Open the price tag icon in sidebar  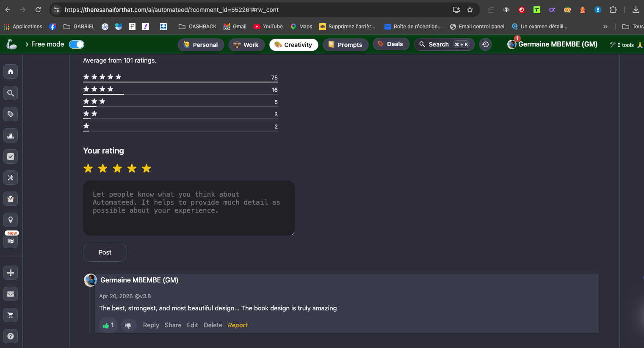point(11,114)
